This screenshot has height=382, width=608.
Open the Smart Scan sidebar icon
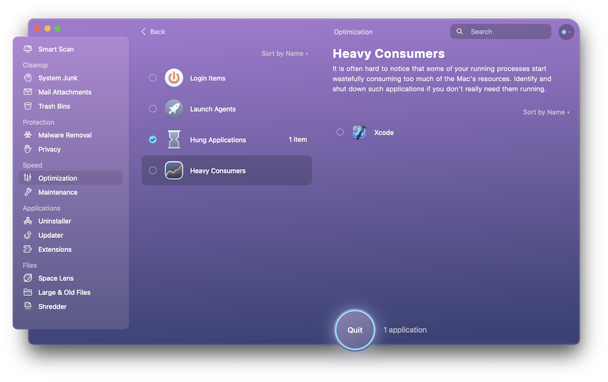[x=28, y=49]
